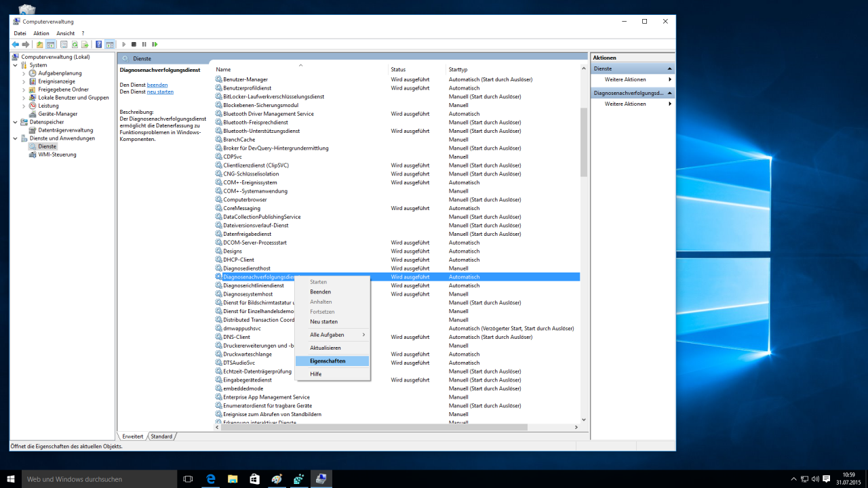This screenshot has height=488, width=868.
Task: Choose Hilfe in context menu
Action: (x=332, y=374)
